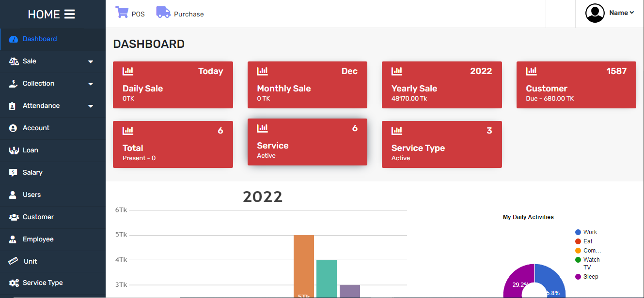Expand the Attendance submenu arrow
Viewport: 644px width, 298px height.
91,106
